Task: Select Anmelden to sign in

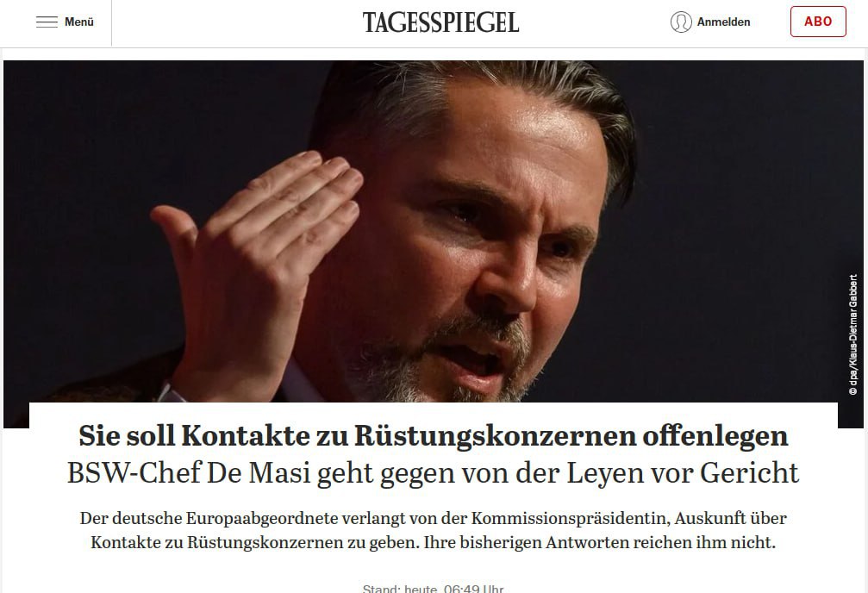Action: pos(723,22)
